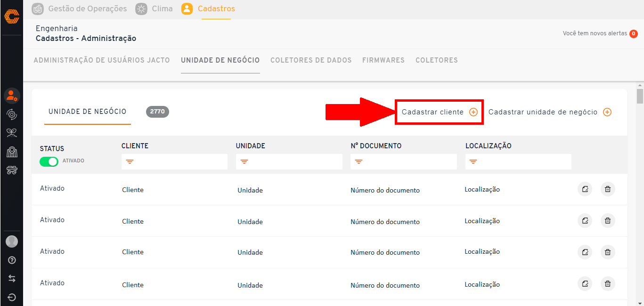Edit the second table row
This screenshot has width=644, height=306.
pyautogui.click(x=585, y=220)
